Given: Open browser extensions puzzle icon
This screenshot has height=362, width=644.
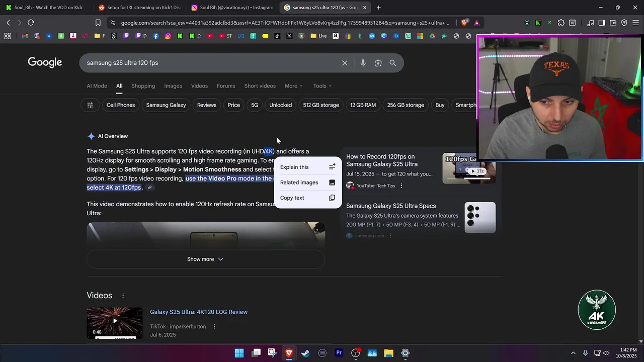Looking at the screenshot, I should tap(561, 23).
